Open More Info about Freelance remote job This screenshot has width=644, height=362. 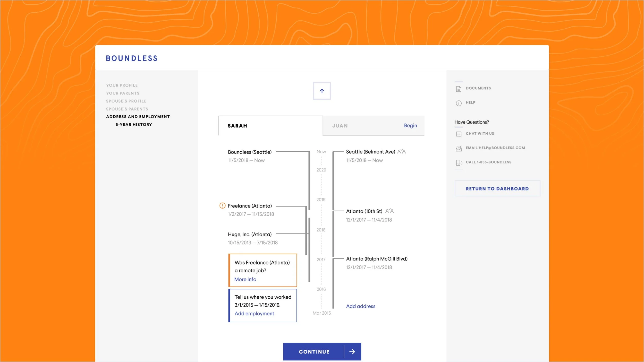coord(245,279)
